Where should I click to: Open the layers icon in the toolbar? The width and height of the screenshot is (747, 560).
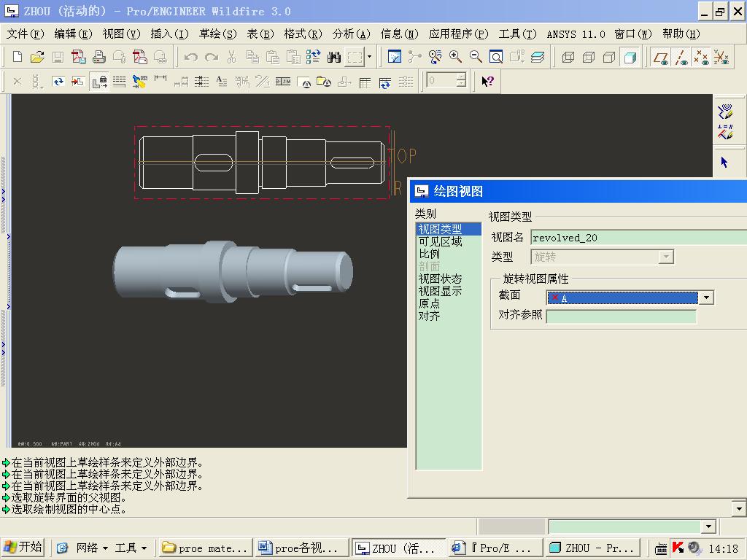[x=538, y=57]
